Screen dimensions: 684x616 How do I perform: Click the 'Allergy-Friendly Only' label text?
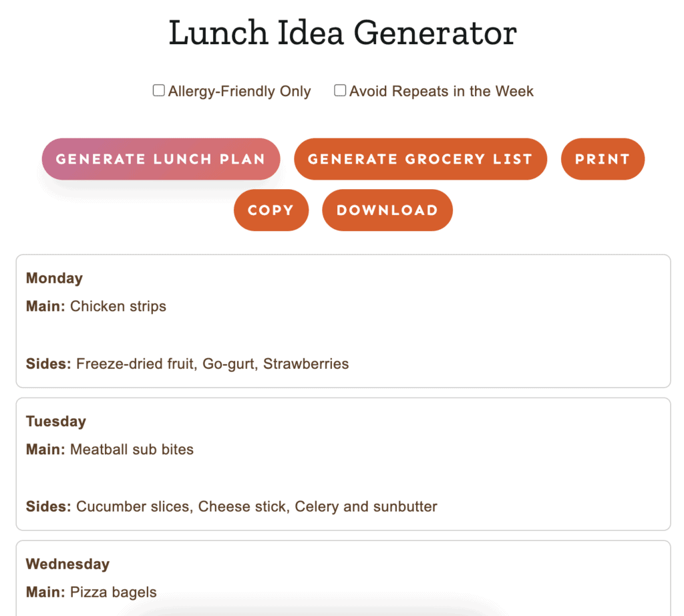[x=240, y=91]
